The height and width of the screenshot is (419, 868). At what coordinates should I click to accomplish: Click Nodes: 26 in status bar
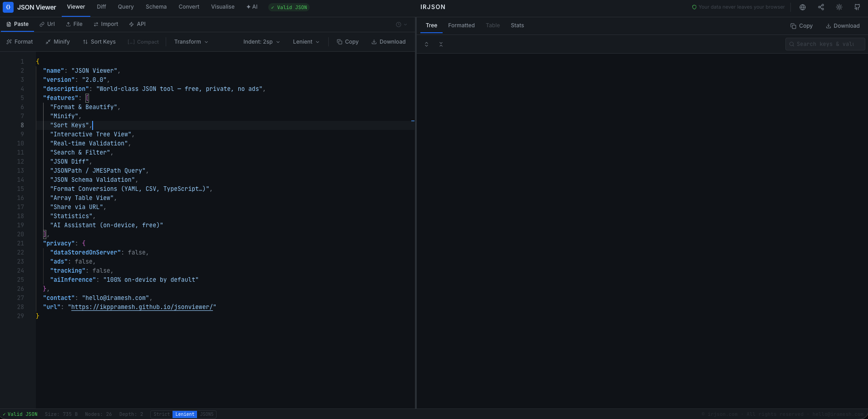(x=99, y=414)
